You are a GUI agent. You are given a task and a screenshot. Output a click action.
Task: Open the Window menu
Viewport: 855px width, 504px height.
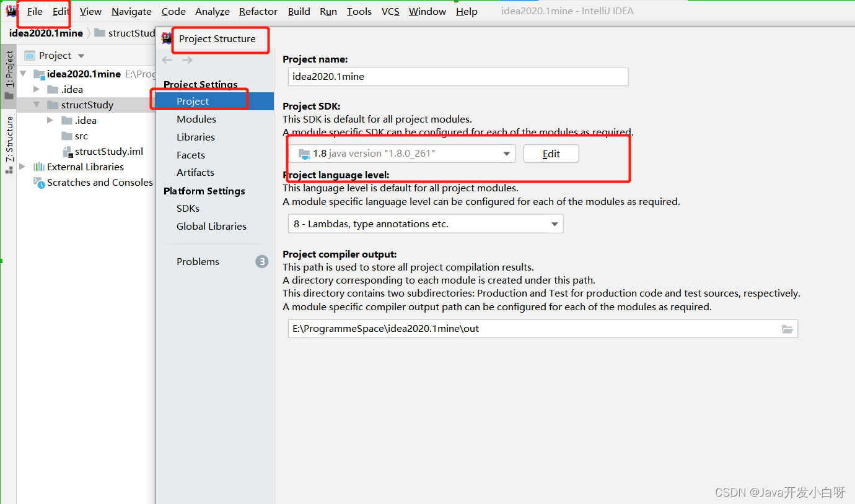(427, 11)
